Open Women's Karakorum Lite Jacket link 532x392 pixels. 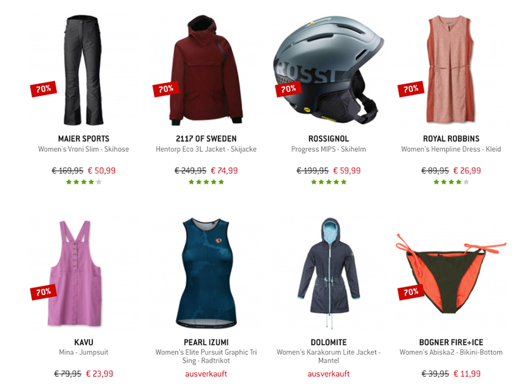(x=329, y=357)
